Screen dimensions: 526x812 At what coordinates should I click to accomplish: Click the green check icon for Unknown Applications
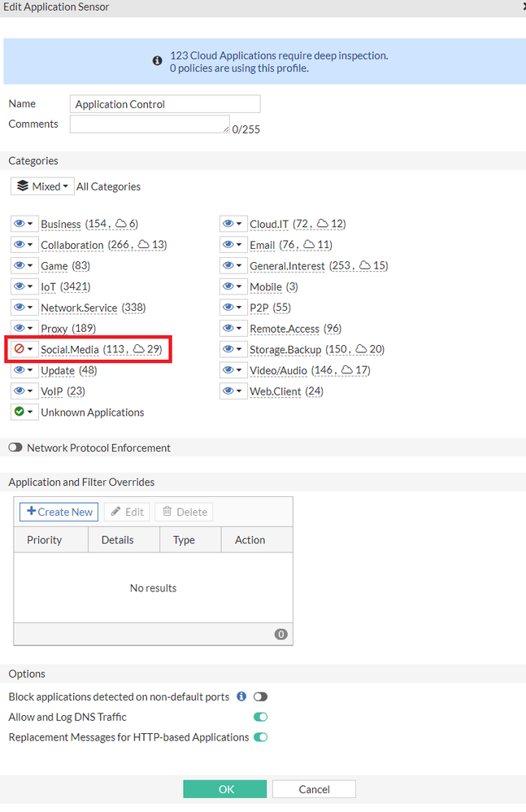tap(19, 412)
